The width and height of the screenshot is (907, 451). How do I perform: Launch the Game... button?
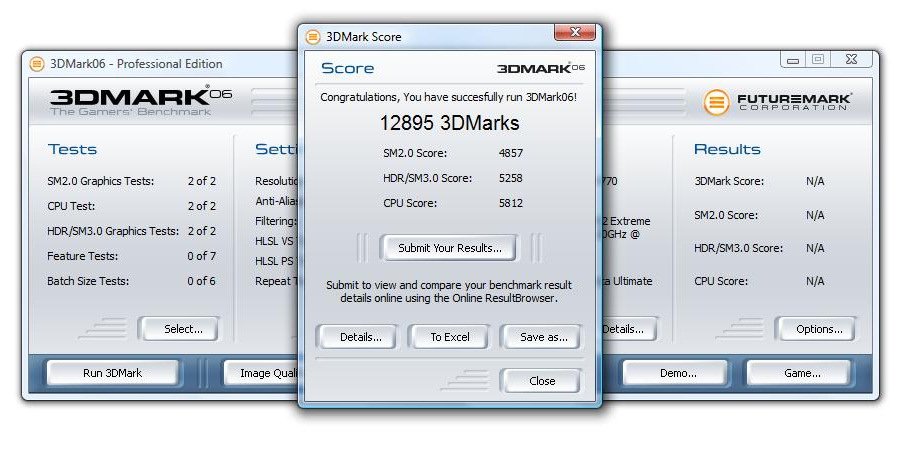(x=801, y=373)
